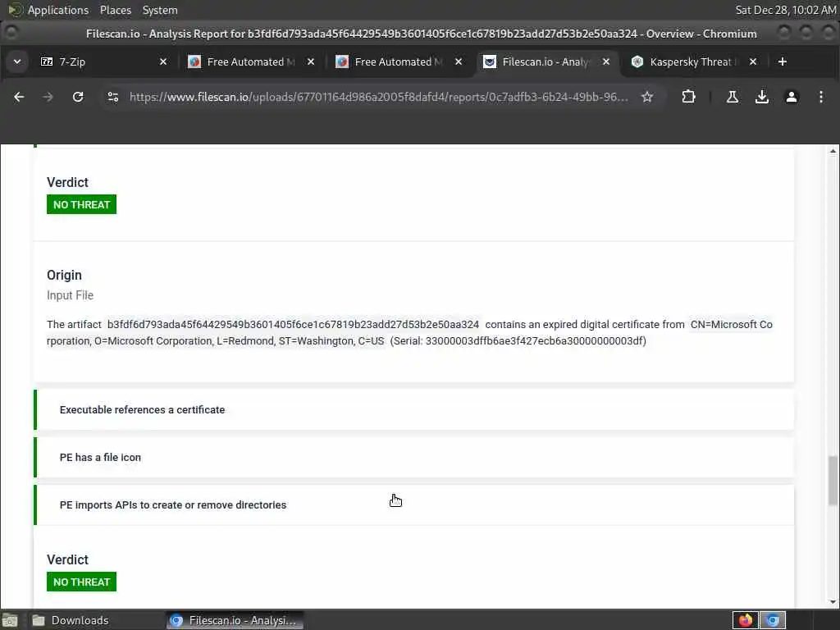Viewport: 840px width, 630px height.
Task: Open the Extensions puzzle icon
Action: [x=688, y=97]
